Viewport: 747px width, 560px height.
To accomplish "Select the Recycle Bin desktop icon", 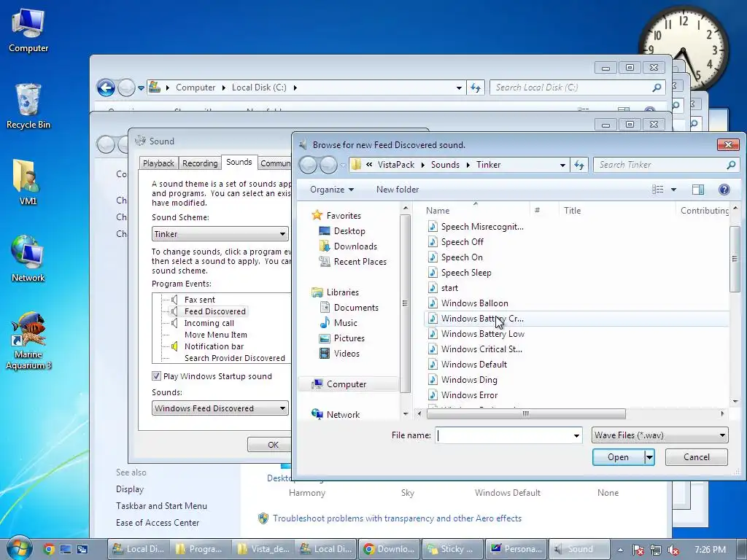I will tap(28, 106).
